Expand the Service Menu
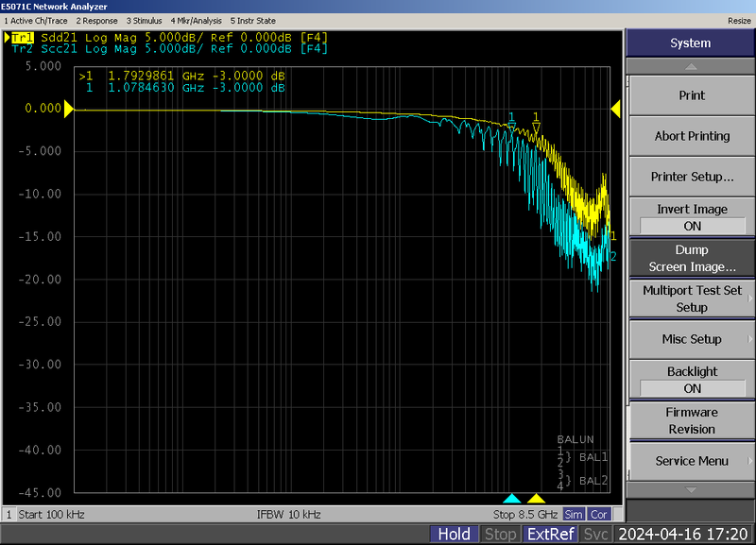The image size is (756, 545). point(691,461)
